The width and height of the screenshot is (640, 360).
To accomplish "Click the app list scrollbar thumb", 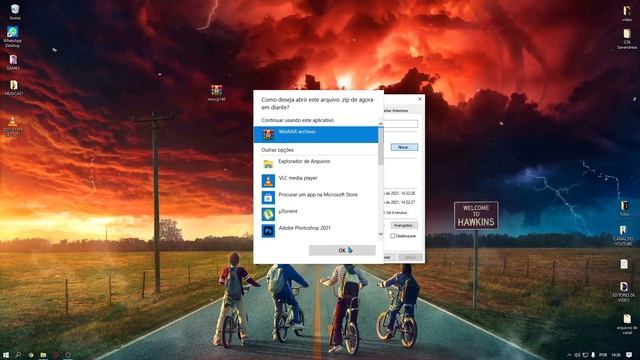I will pos(380,146).
